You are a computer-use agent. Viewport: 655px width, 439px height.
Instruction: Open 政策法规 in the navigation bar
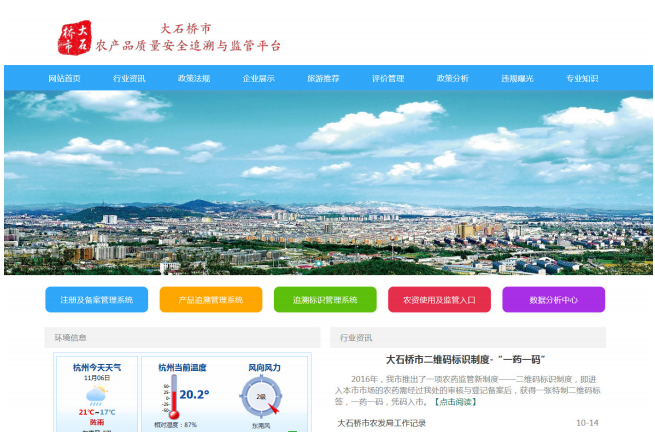194,78
